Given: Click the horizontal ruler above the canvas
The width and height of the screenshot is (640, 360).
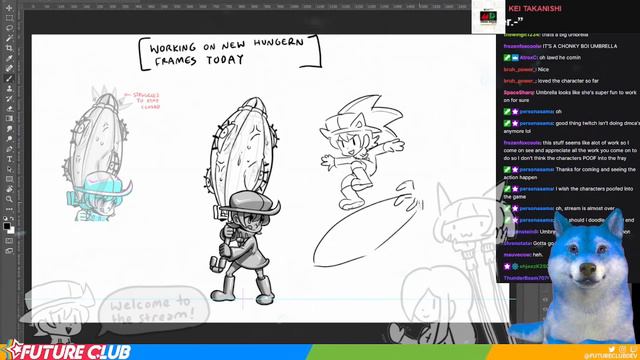Looking at the screenshot, I should (247, 6).
